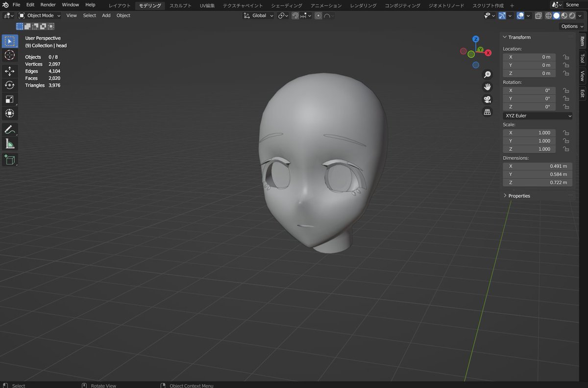The height and width of the screenshot is (388, 588).
Task: Select the Annotate pencil tool
Action: [10, 130]
